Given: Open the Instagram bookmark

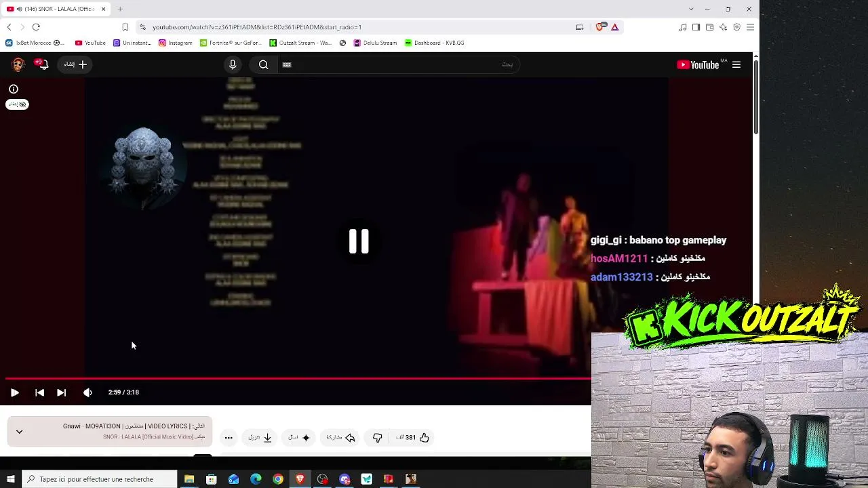Looking at the screenshot, I should (176, 43).
